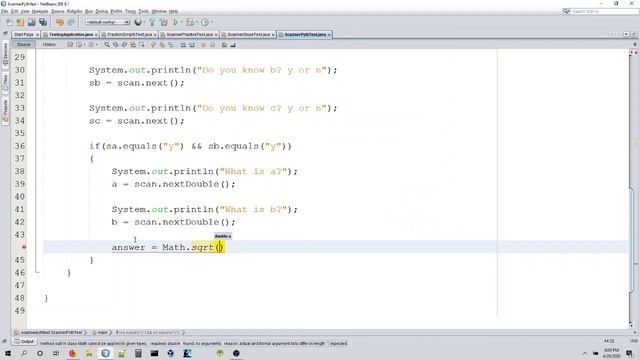Viewport: 640px width, 360px height.
Task: Select the History editor view button
Action: click(x=49, y=44)
